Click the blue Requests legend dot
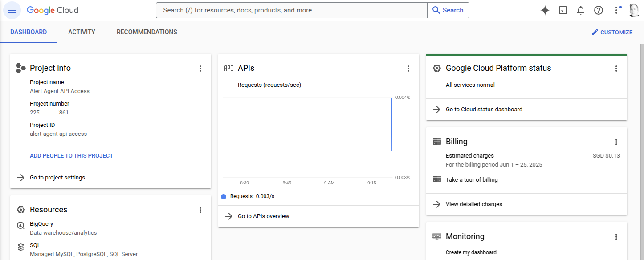Image resolution: width=644 pixels, height=260 pixels. [224, 196]
